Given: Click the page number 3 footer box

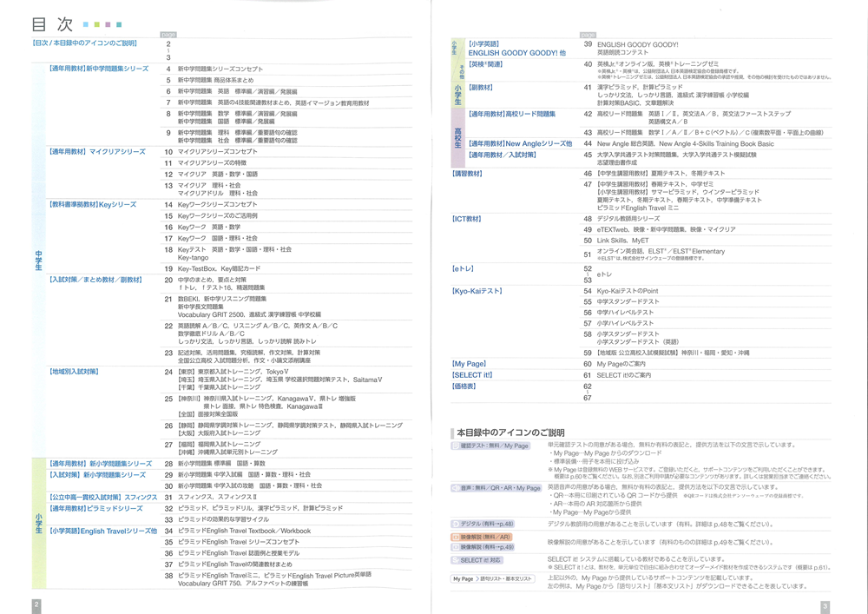Looking at the screenshot, I should tap(825, 606).
